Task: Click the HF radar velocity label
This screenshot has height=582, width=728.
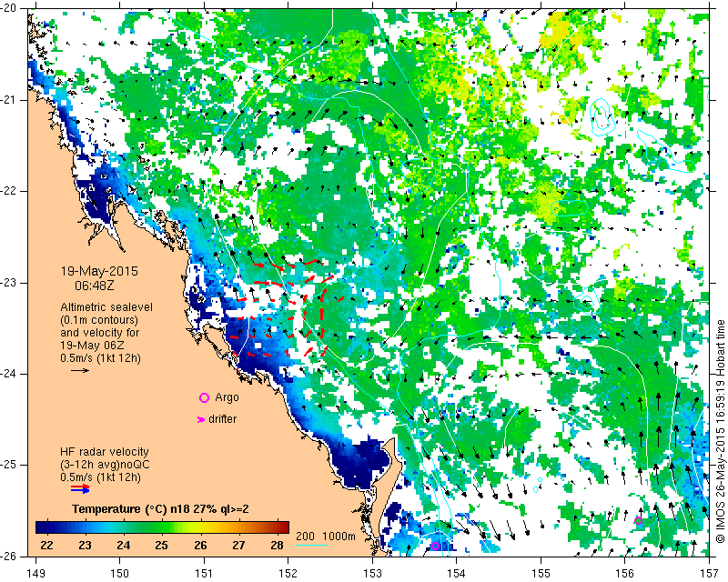Action: coord(105,452)
